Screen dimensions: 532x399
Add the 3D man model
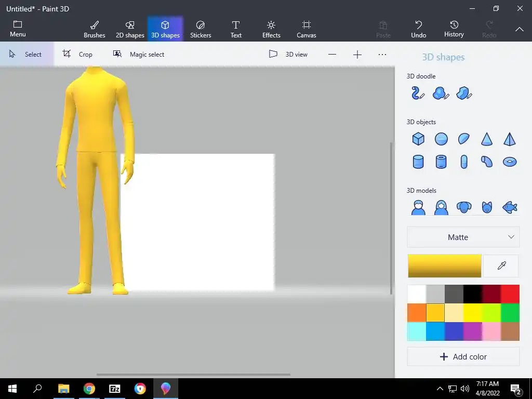418,207
